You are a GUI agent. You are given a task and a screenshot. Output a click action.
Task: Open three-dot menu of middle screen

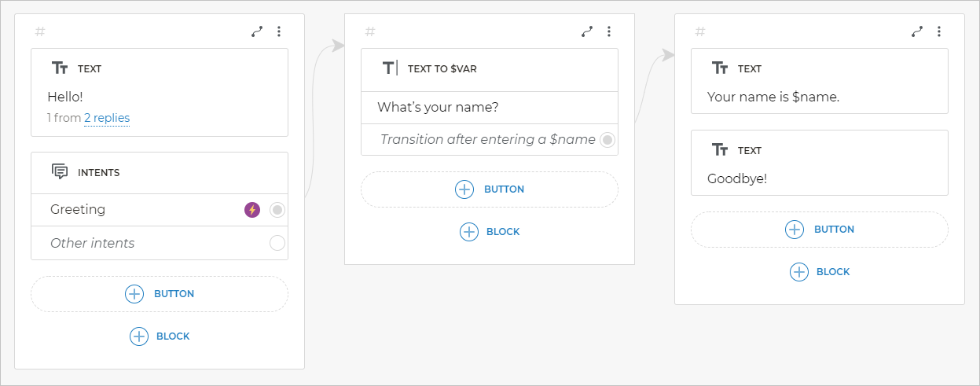point(609,31)
